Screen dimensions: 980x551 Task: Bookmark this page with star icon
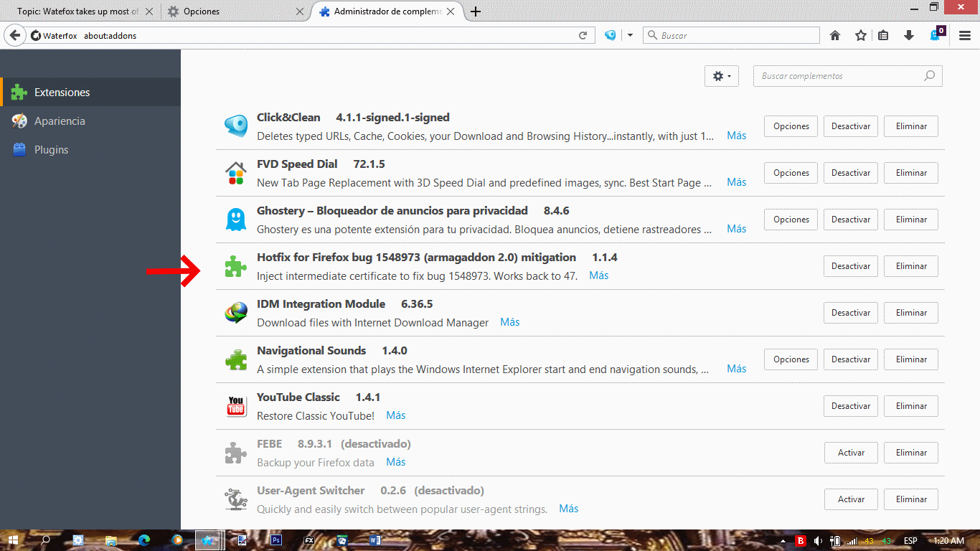[861, 35]
